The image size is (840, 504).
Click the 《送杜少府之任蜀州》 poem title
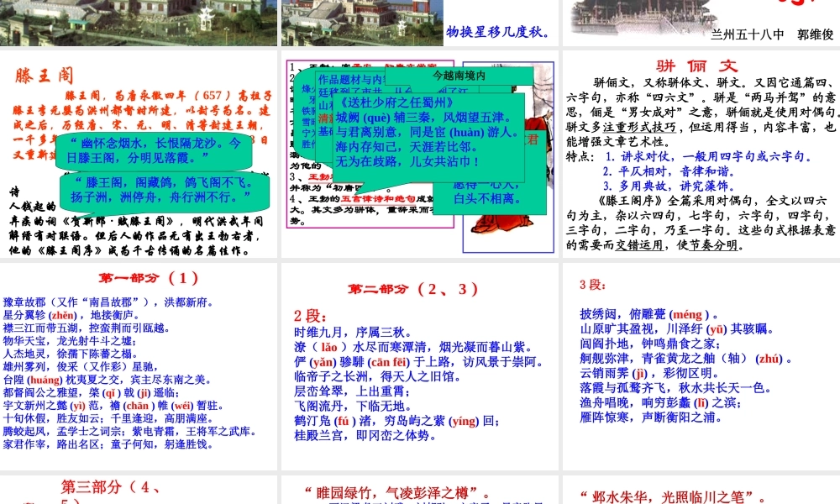(396, 102)
